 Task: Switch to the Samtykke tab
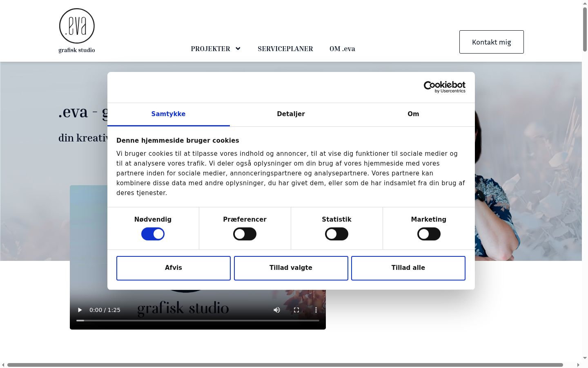(x=168, y=114)
